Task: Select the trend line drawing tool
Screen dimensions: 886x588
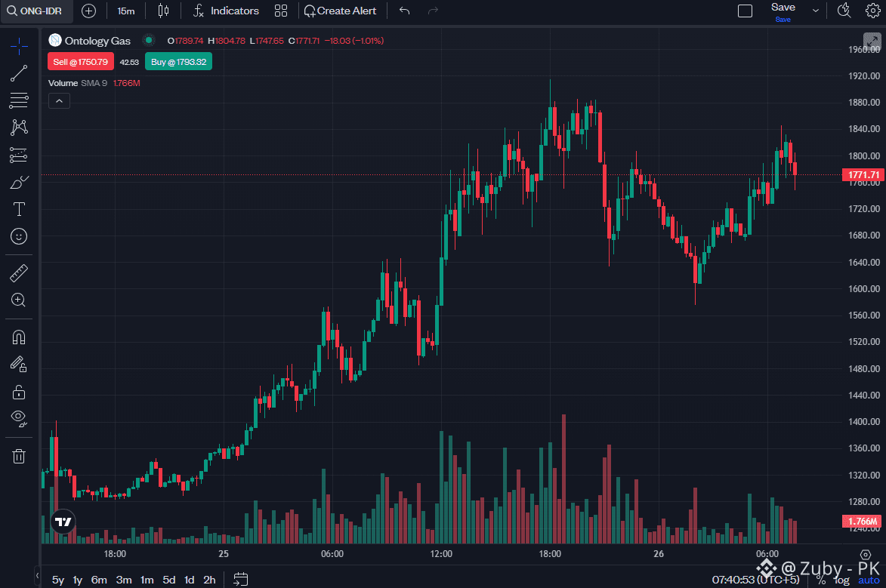Action: pyautogui.click(x=19, y=73)
